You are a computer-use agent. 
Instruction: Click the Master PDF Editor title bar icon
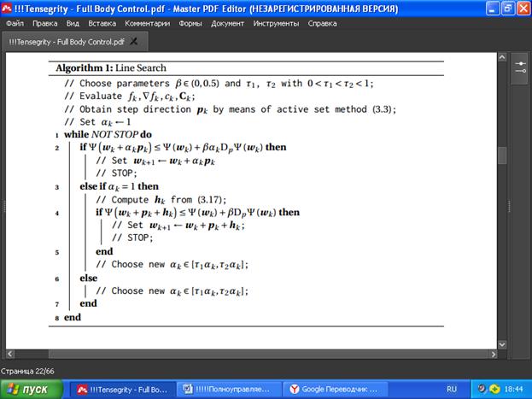[x=7, y=8]
